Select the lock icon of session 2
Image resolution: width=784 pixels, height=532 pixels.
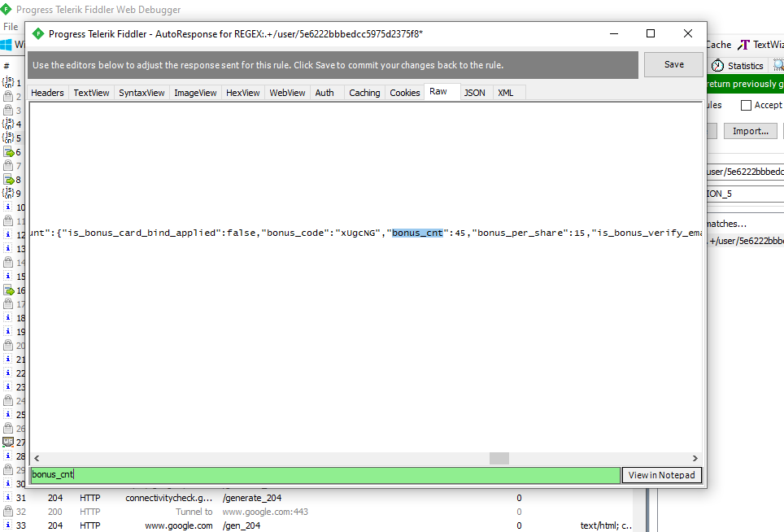tap(8, 96)
